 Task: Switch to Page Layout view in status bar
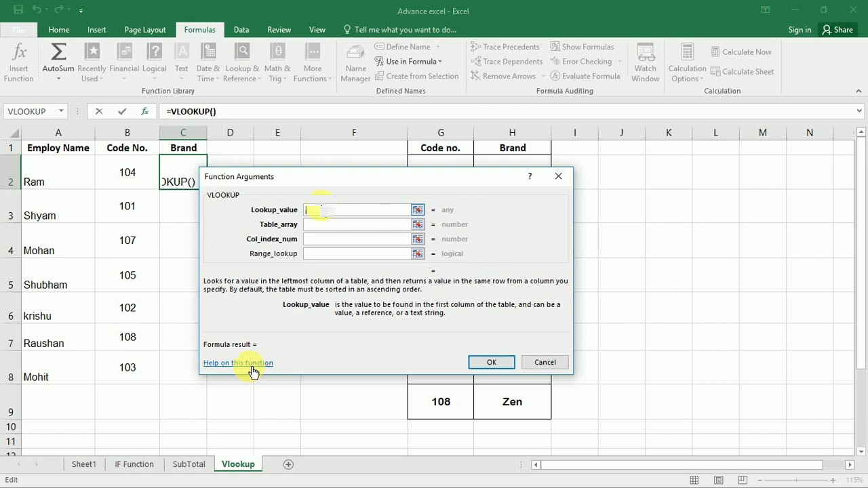tap(718, 480)
